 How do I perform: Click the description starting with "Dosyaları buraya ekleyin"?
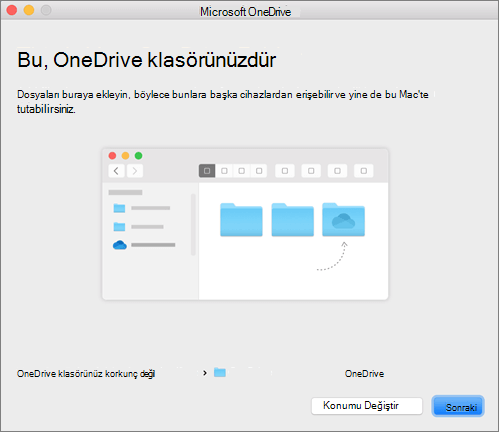point(223,102)
